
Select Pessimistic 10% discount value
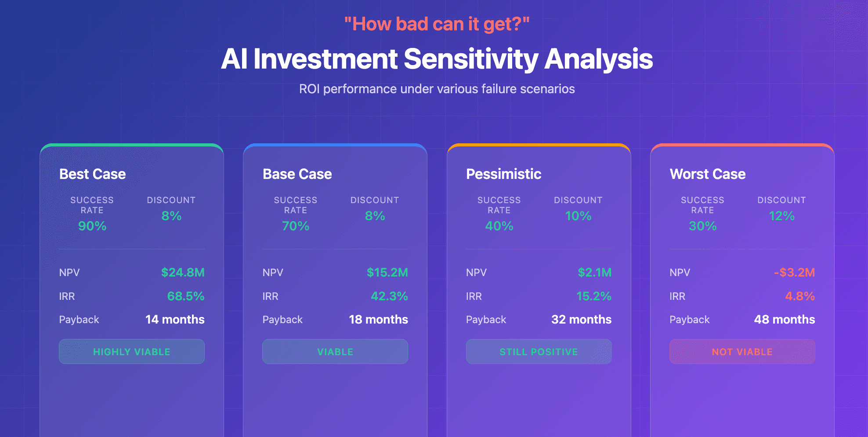(578, 216)
